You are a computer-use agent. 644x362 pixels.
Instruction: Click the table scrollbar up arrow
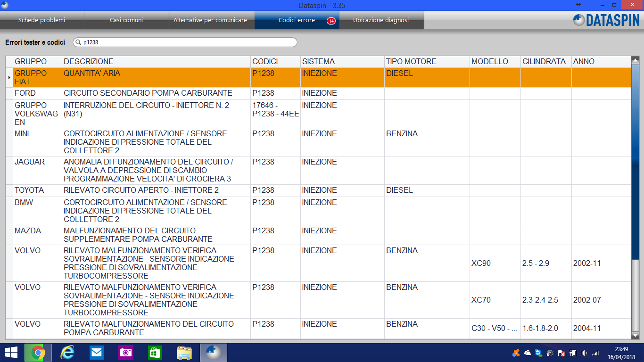click(x=635, y=60)
